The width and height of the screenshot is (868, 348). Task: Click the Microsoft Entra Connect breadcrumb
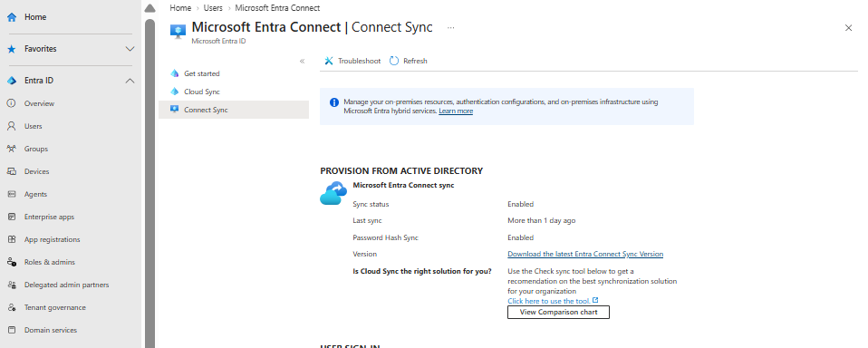tap(277, 8)
